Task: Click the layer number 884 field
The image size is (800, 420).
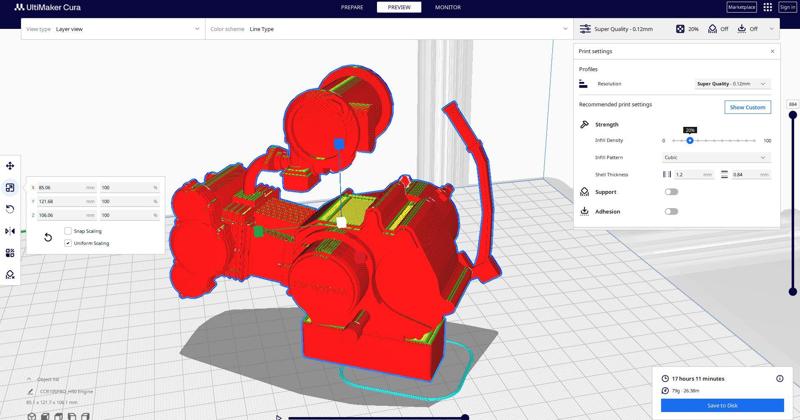Action: pyautogui.click(x=792, y=104)
